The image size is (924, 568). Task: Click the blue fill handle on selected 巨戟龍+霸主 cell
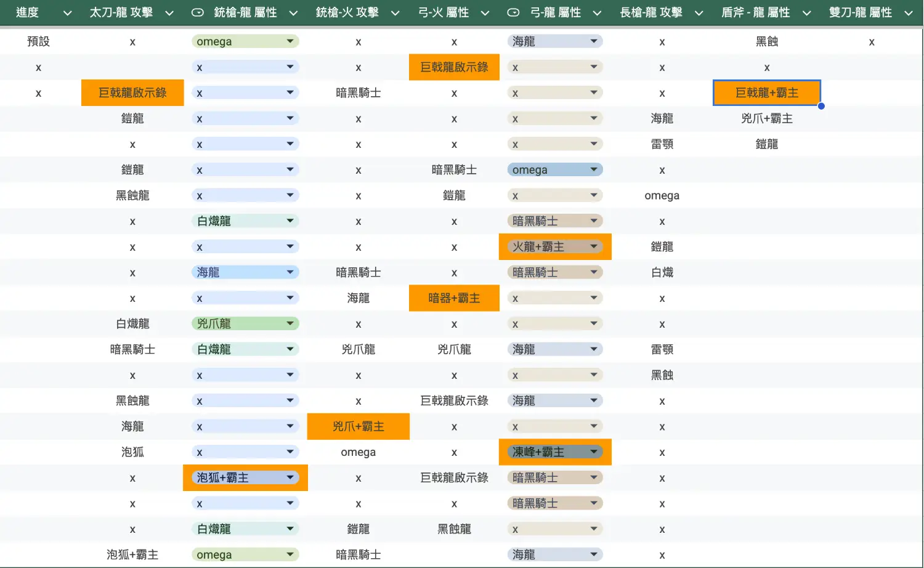coord(821,106)
